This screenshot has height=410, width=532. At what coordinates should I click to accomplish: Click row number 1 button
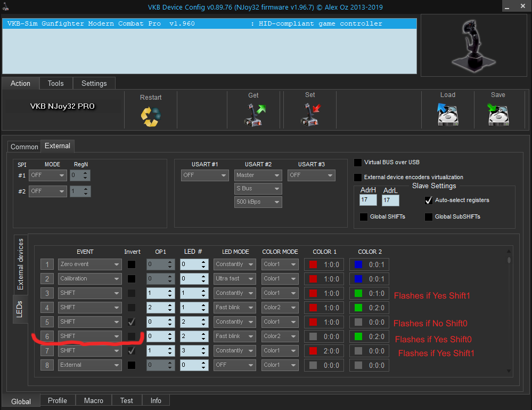click(x=47, y=264)
